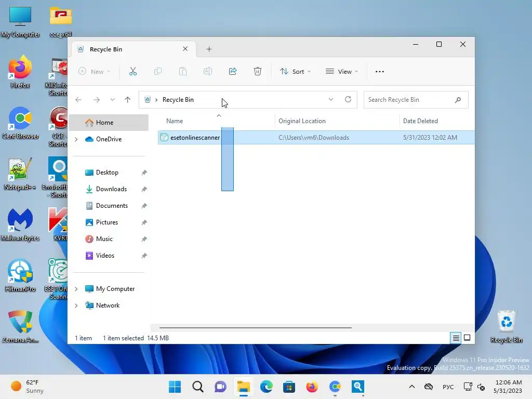Select the Recycle Bin tab
532x399 pixels.
tap(134, 49)
